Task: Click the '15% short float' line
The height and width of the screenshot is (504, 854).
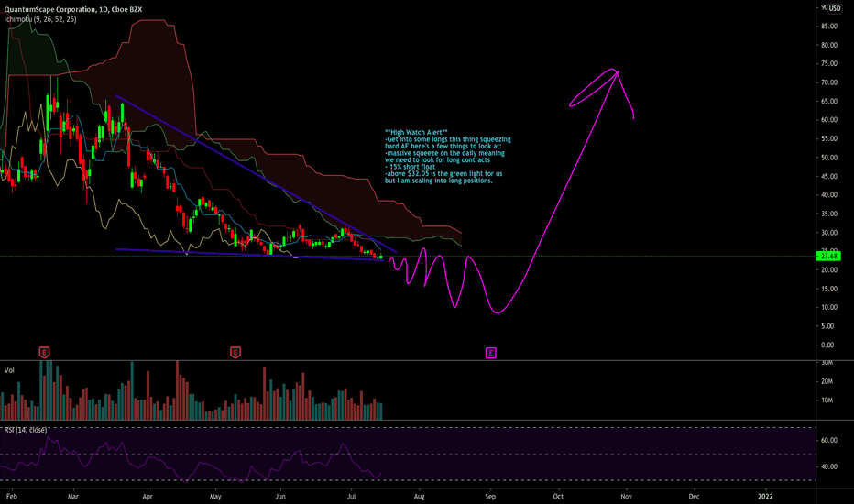Action: (x=410, y=167)
